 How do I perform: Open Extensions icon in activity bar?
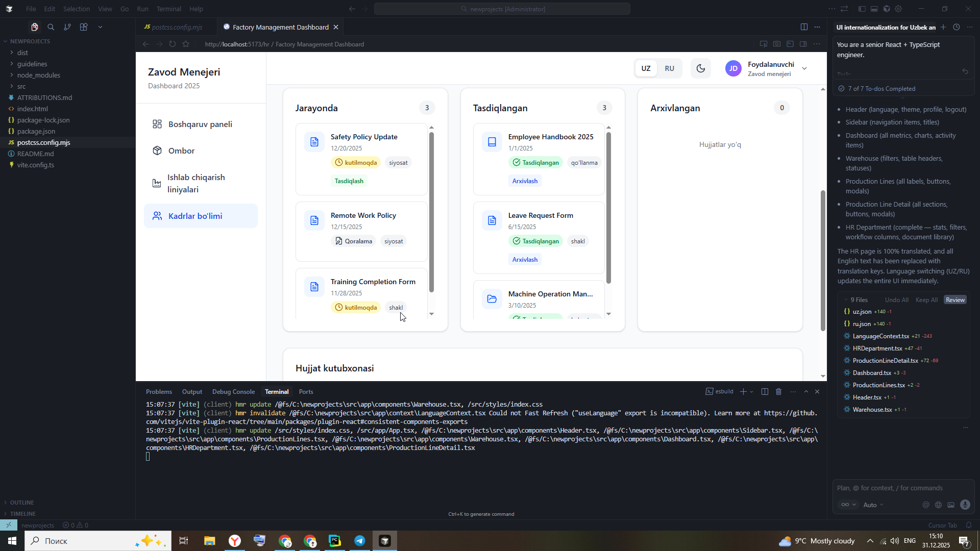(84, 27)
